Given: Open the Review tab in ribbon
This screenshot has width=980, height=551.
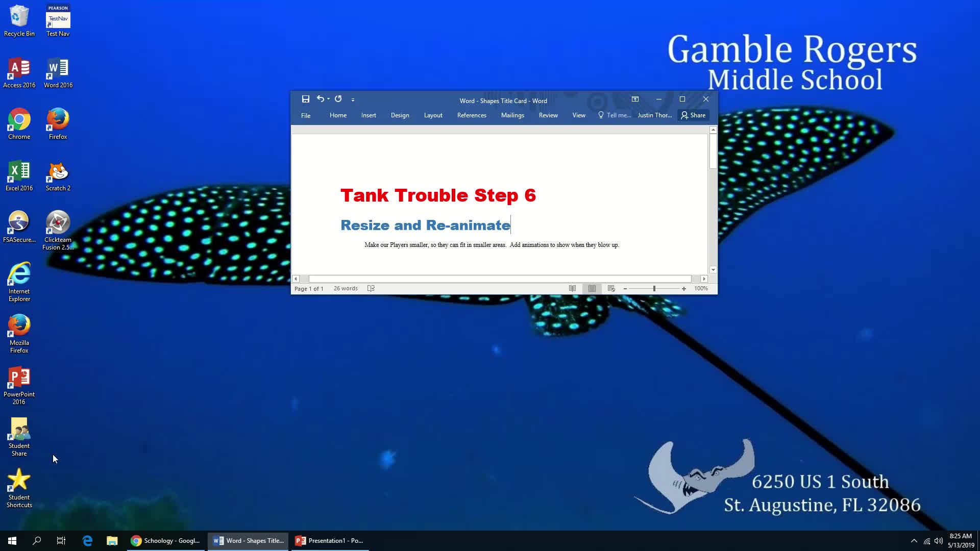Looking at the screenshot, I should coord(548,115).
